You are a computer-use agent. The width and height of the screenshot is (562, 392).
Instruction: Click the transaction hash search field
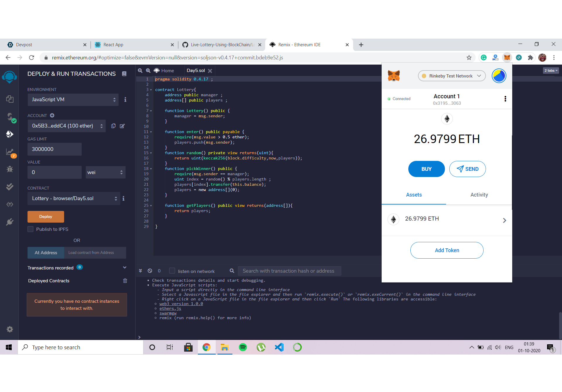[x=289, y=271]
